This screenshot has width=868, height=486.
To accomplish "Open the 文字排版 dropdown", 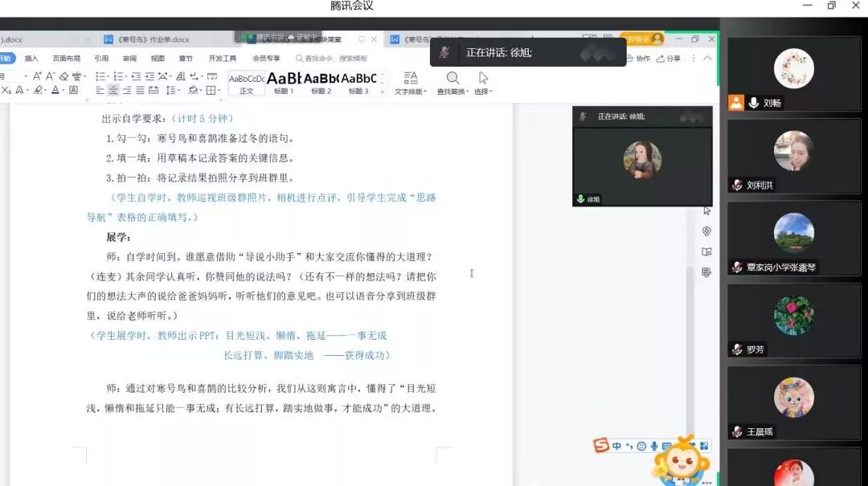I will (410, 83).
